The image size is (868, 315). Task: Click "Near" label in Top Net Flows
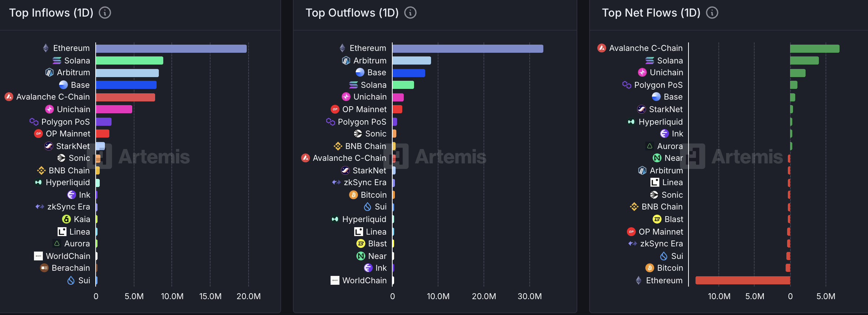674,158
